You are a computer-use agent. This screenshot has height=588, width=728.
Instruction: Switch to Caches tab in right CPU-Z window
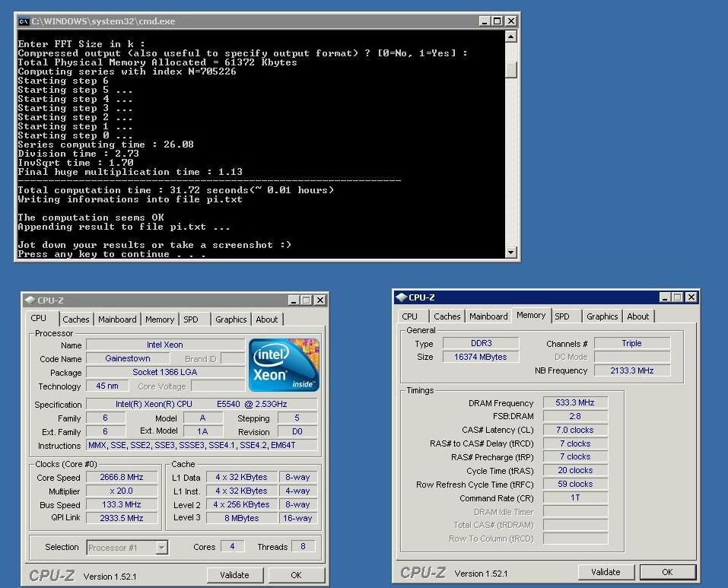(447, 316)
